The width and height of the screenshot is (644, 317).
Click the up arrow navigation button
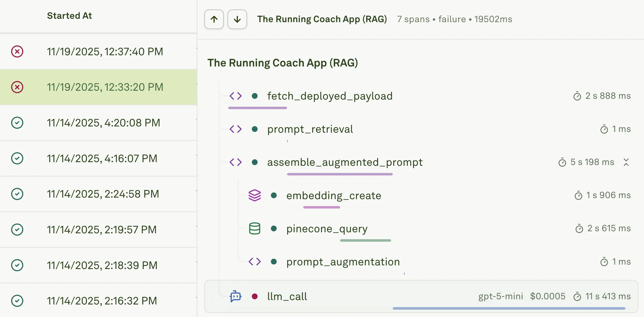(x=214, y=19)
